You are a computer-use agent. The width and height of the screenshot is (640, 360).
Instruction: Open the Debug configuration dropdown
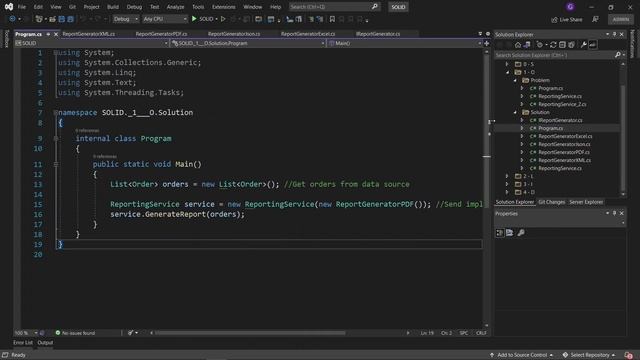[125, 19]
